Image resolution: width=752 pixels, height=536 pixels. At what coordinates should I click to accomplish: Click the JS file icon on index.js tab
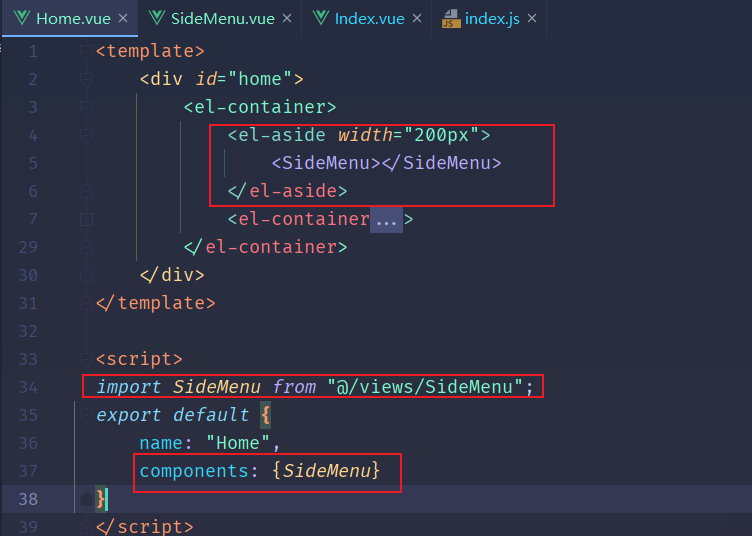click(451, 18)
